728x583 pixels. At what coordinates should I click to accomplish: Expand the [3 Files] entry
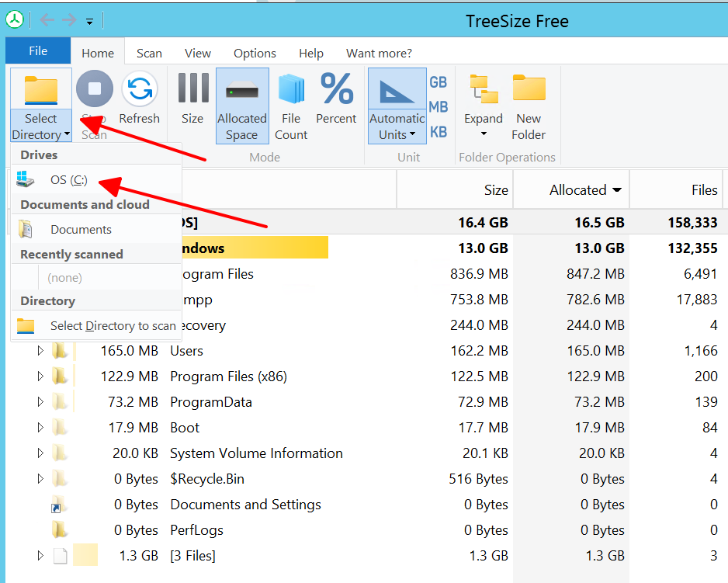coord(40,555)
